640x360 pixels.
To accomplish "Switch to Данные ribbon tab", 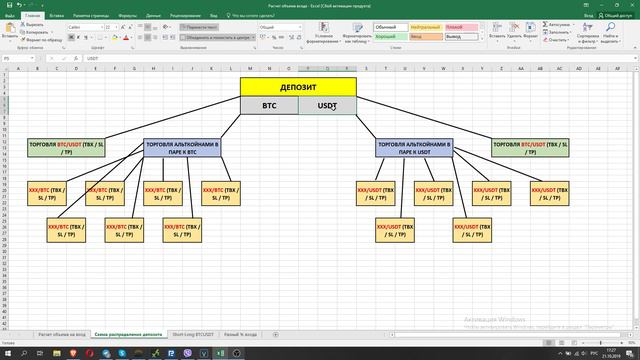I will click(153, 16).
